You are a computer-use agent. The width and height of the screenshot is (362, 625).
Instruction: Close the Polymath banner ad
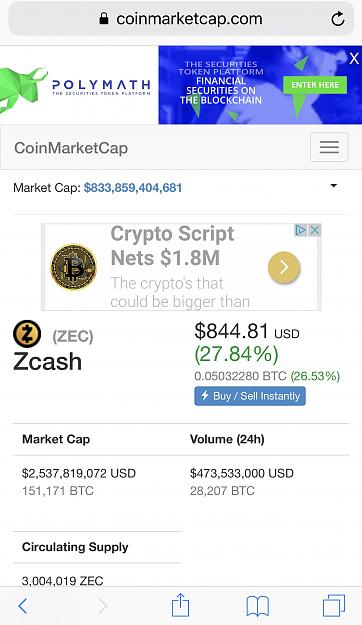pos(354,59)
